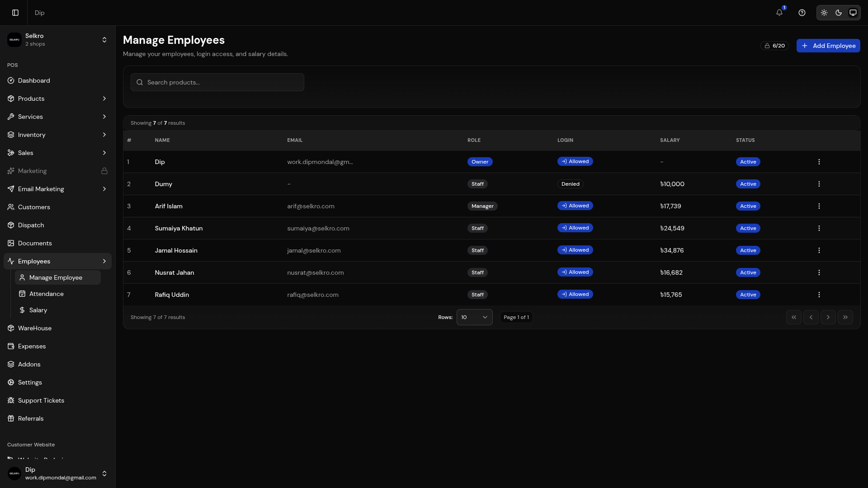Click the 6/20 employee limit badge

coord(775,46)
